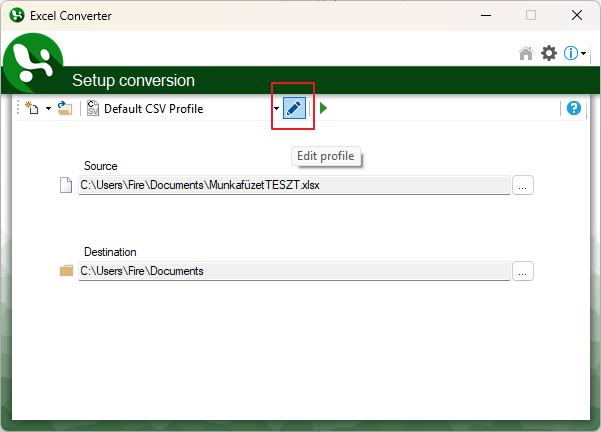Go to the Home screen icon
This screenshot has height=432, width=601.
coord(526,53)
